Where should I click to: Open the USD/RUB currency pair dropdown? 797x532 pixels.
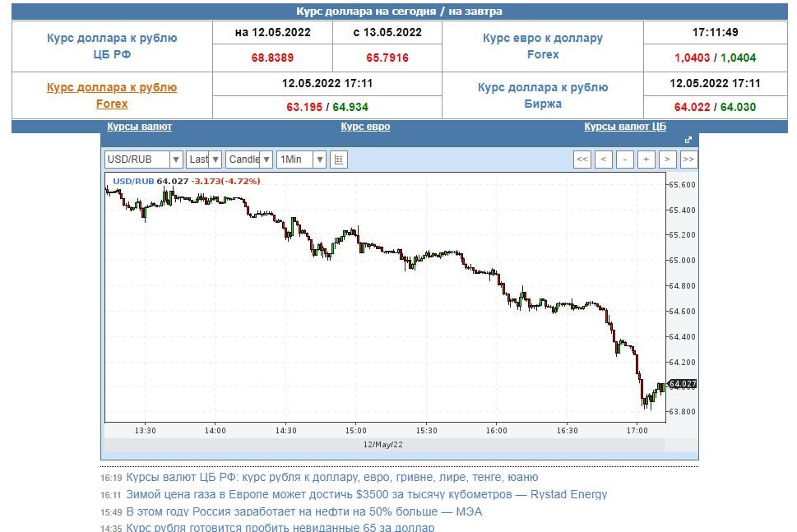143,160
